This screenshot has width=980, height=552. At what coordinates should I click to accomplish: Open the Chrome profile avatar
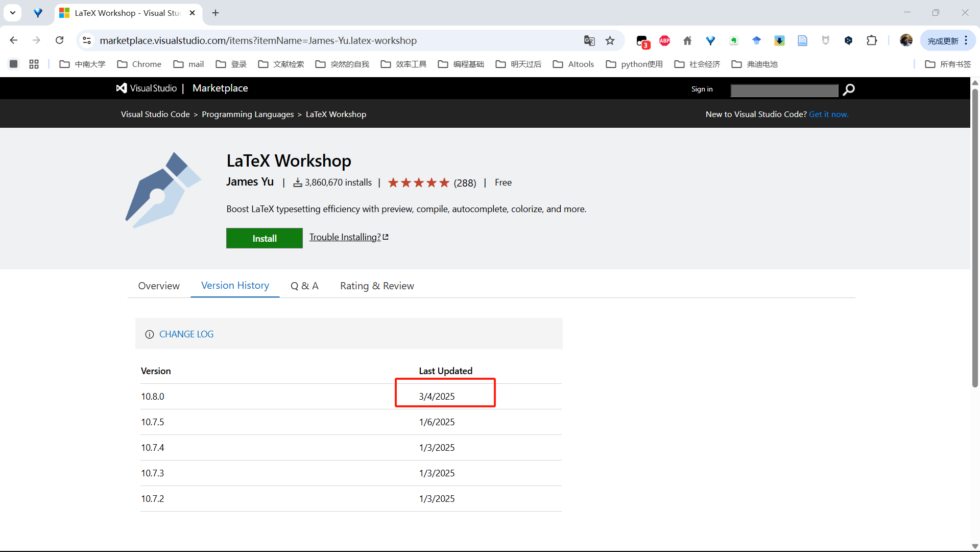(906, 41)
